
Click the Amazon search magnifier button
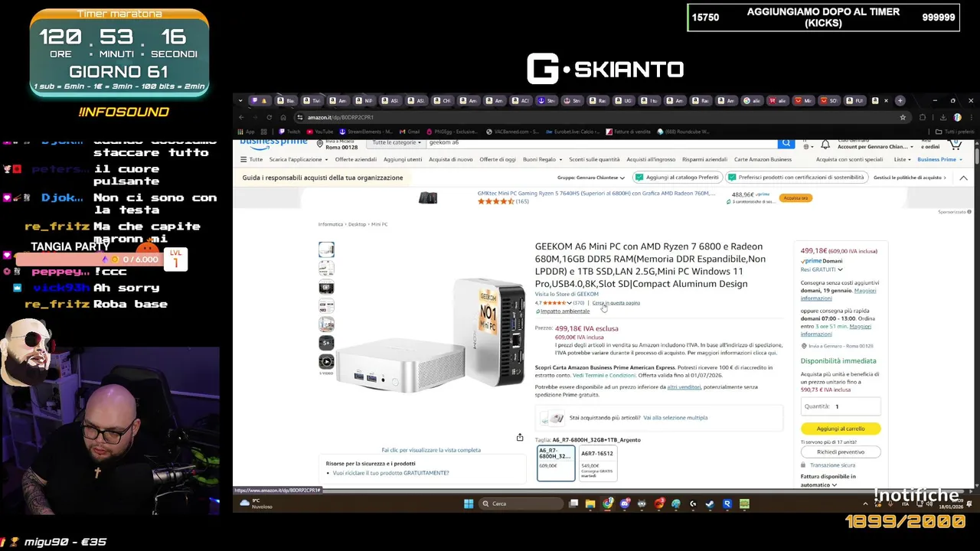[x=786, y=143]
